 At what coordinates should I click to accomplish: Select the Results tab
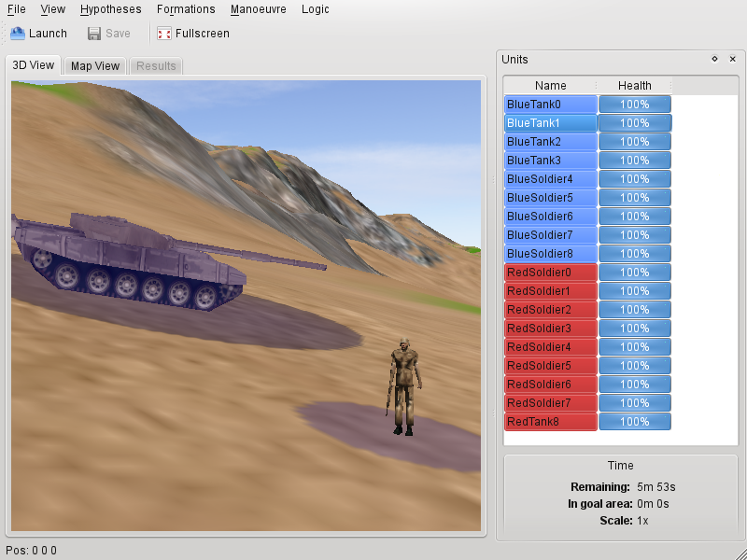pos(156,66)
